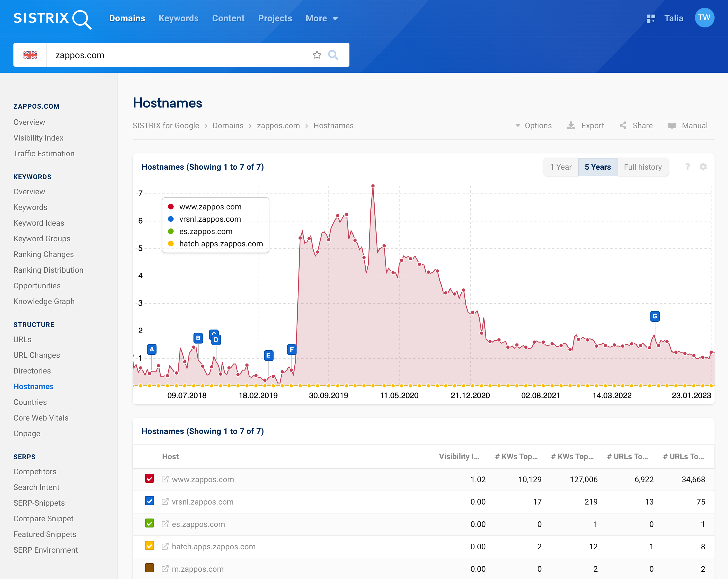Viewport: 728px width, 579px height.
Task: Click the Share icon for hostnames
Action: click(x=624, y=125)
